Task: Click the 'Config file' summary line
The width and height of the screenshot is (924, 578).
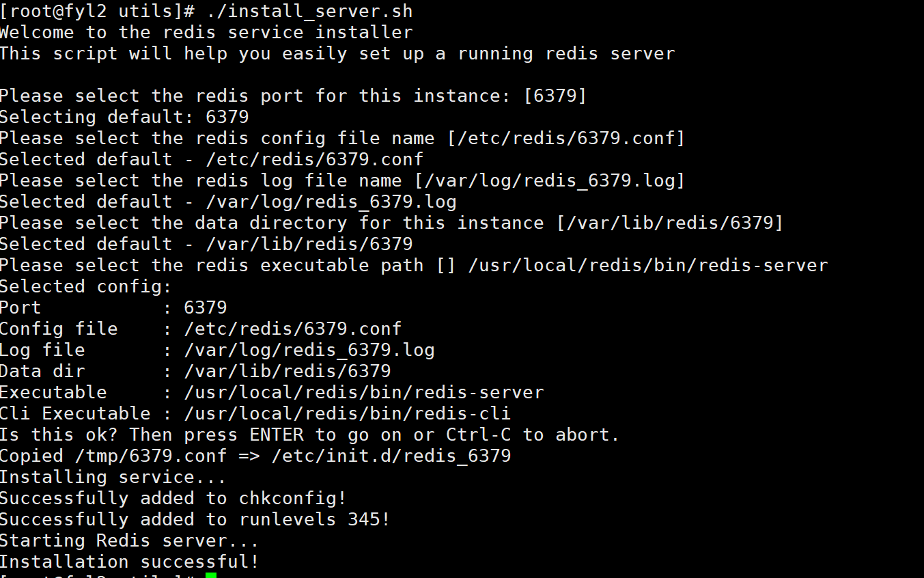Action: pos(201,329)
